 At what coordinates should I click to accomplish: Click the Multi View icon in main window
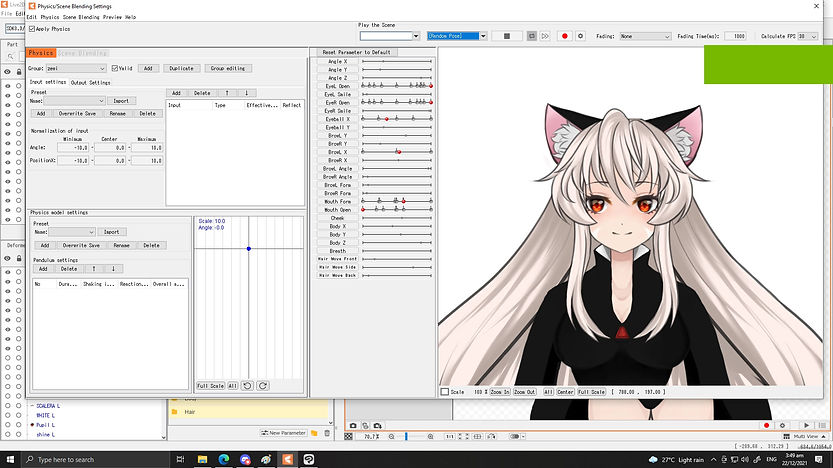pyautogui.click(x=787, y=437)
